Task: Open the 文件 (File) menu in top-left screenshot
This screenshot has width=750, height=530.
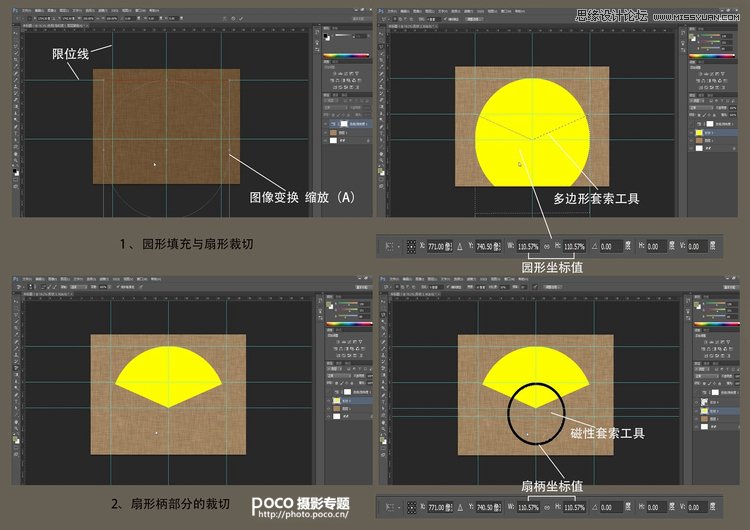Action: point(26,11)
